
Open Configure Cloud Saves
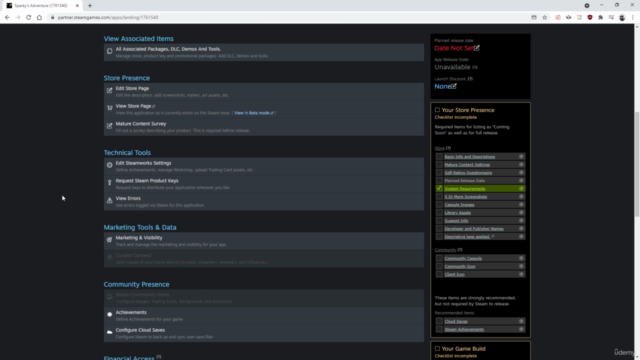click(140, 330)
